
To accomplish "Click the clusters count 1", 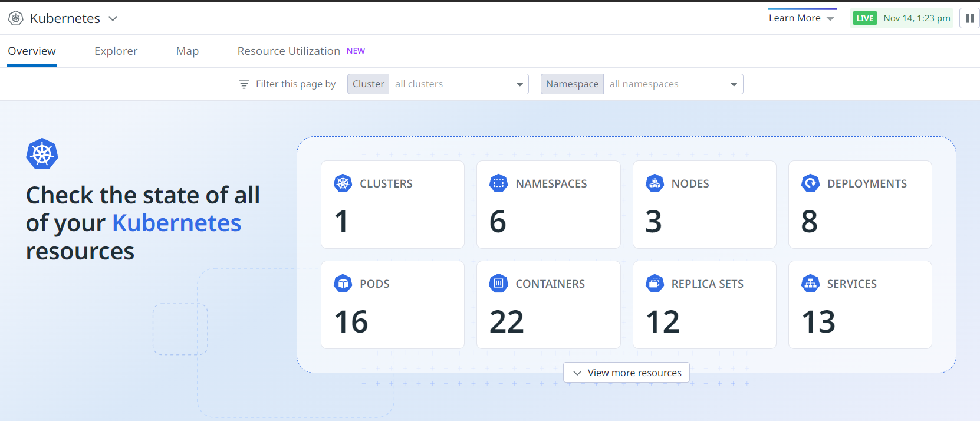I will click(341, 222).
